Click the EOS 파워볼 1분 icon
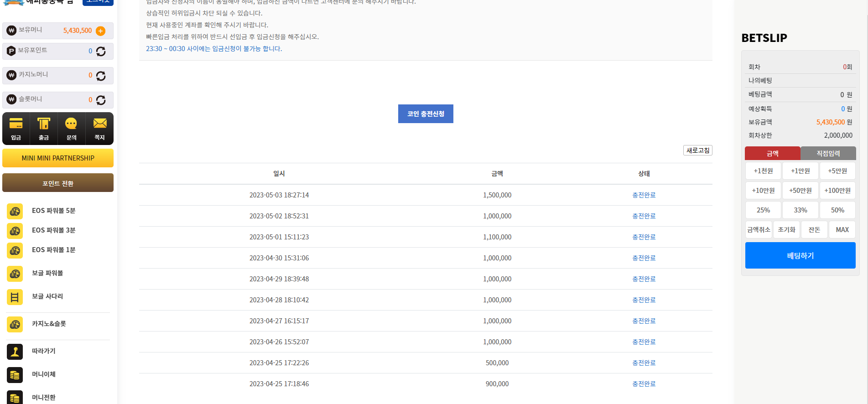The height and width of the screenshot is (404, 868). point(15,250)
